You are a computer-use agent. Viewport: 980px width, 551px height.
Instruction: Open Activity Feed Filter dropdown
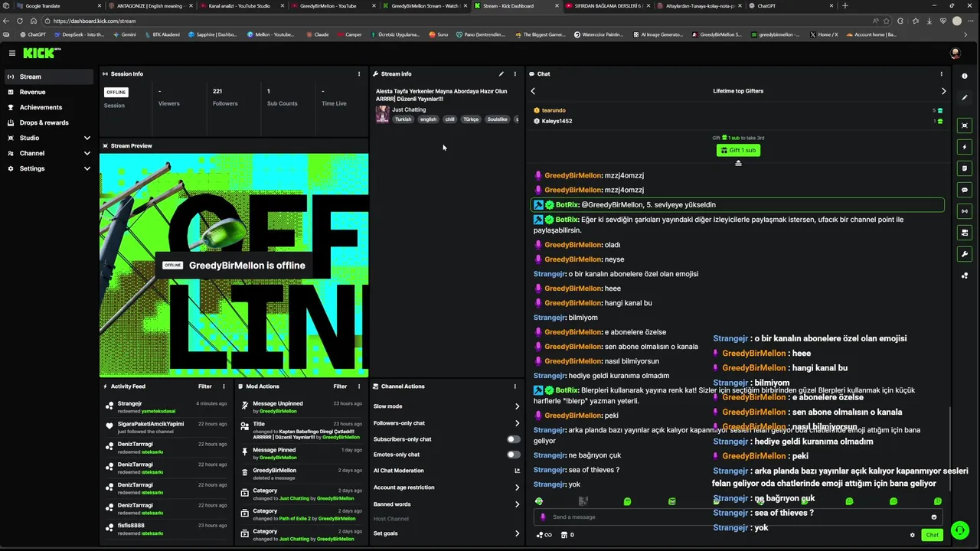point(205,386)
